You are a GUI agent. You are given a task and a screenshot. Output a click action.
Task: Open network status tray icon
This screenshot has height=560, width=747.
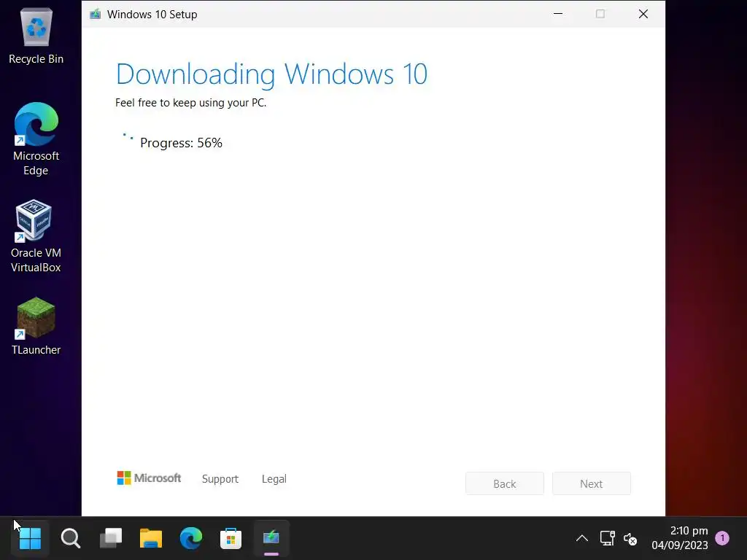pos(607,539)
